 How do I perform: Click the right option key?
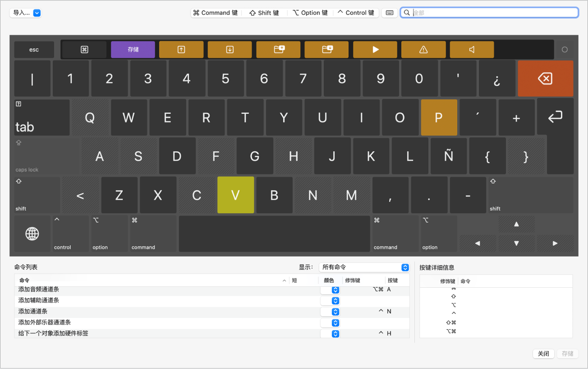coord(439,234)
